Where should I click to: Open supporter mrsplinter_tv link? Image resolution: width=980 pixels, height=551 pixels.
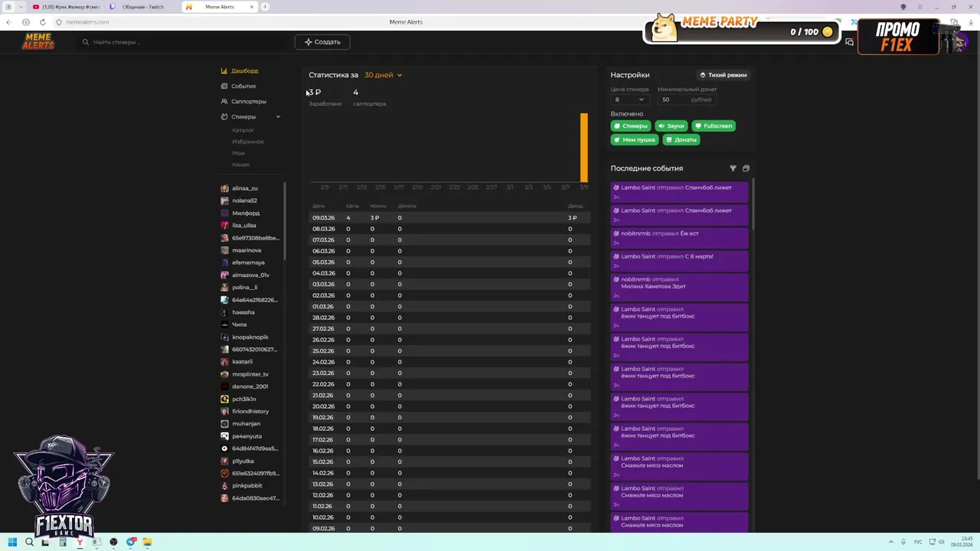click(x=250, y=374)
